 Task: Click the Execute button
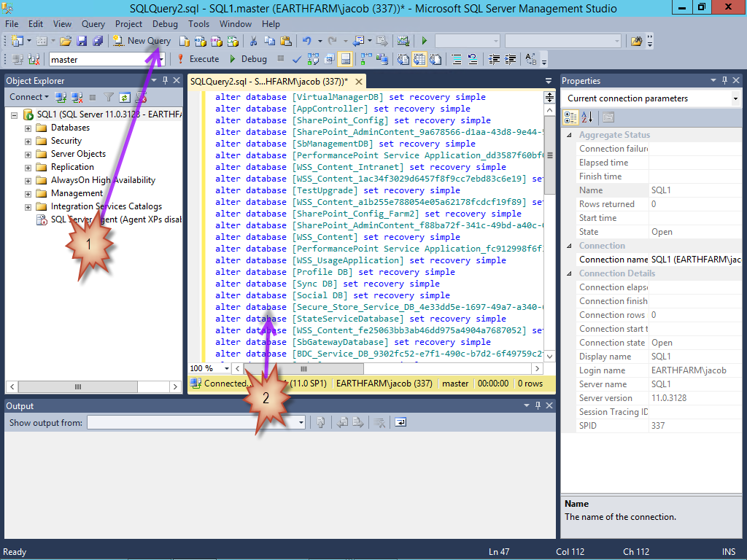[198, 59]
